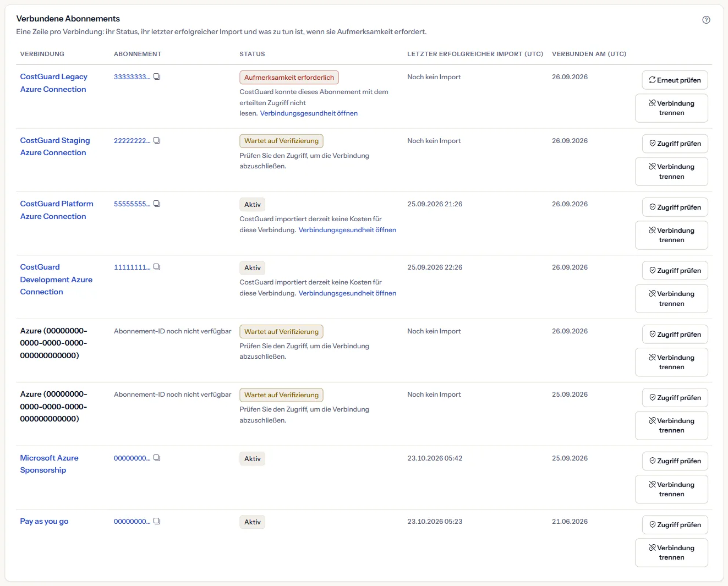Open the Microsoft Azure Sponsorship link
The width and height of the screenshot is (728, 586).
pos(49,464)
